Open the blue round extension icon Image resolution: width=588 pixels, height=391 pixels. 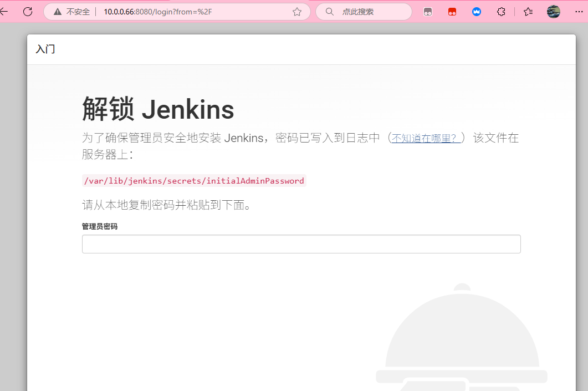click(477, 12)
